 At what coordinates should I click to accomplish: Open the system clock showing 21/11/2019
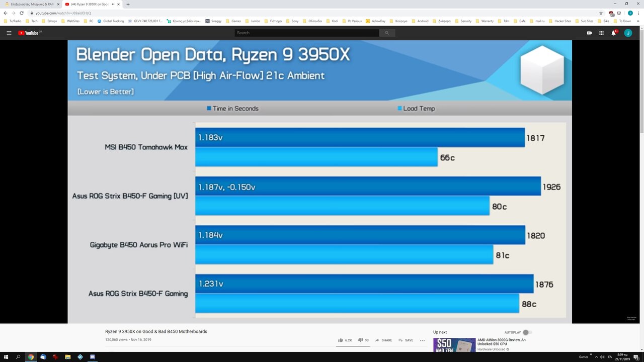[622, 357]
